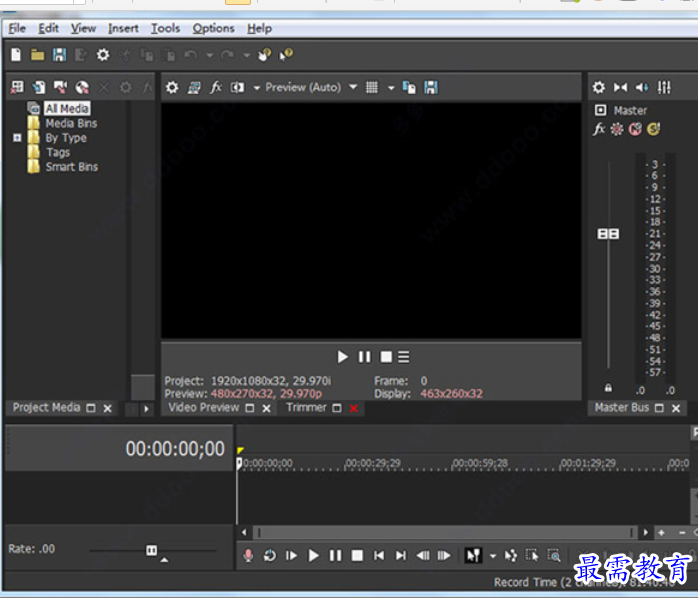The width and height of the screenshot is (698, 600).
Task: Click Play From Start transport button
Action: point(291,555)
